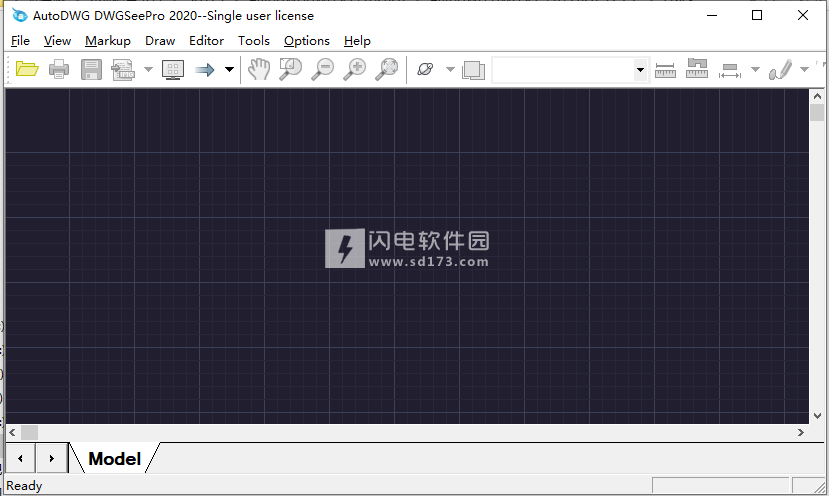Click the blue next arrow icon
This screenshot has height=496, width=829.
pos(205,69)
